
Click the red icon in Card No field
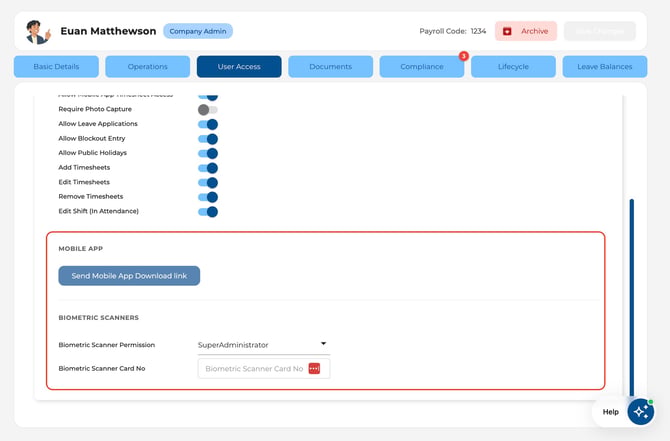(314, 368)
